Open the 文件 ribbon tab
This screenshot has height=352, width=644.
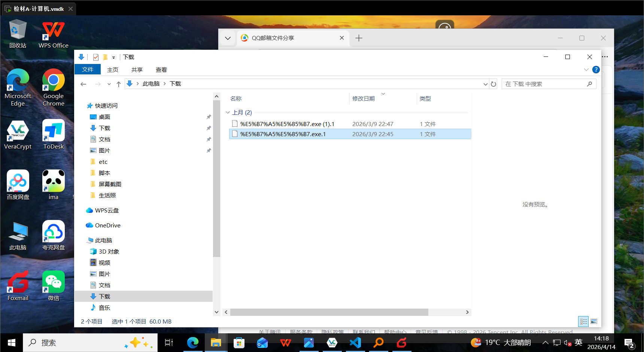point(88,70)
